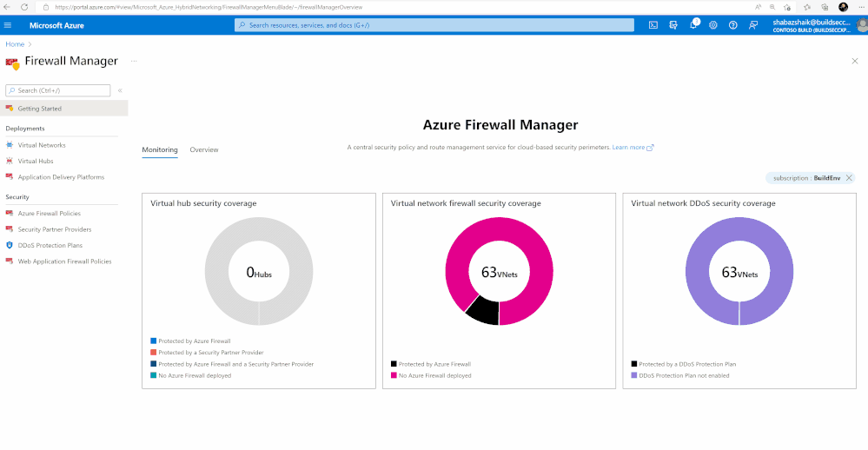The image size is (868, 450).
Task: Open Web Application Firewall Policies
Action: tap(64, 261)
